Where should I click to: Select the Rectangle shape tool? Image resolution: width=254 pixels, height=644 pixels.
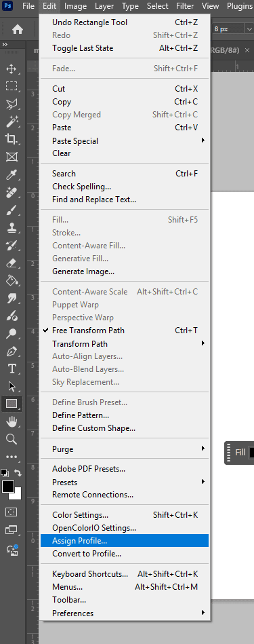12,404
